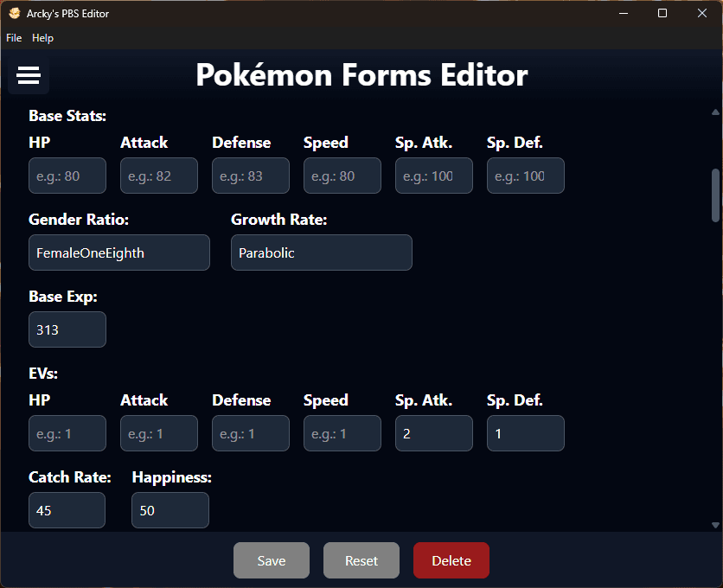Click the vertical scrollbar thumb
The image size is (723, 588).
(715, 195)
